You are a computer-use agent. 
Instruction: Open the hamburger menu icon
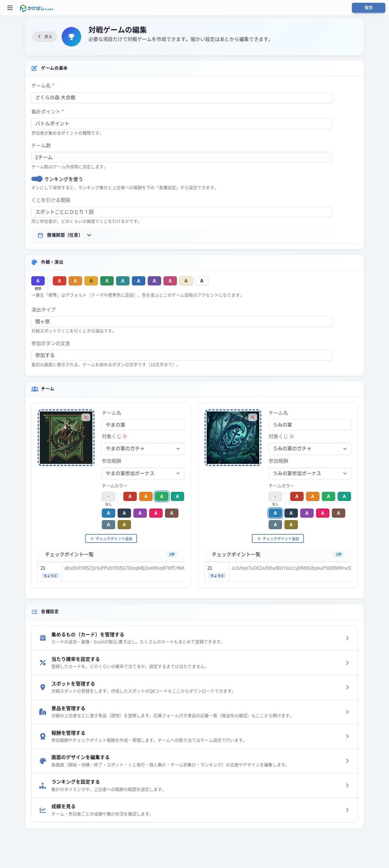[x=10, y=8]
